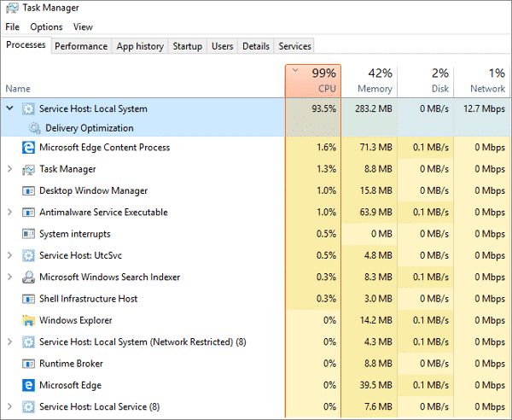Screen dimensions: 512x420
Task: Open the View menu
Action: pyautogui.click(x=83, y=26)
